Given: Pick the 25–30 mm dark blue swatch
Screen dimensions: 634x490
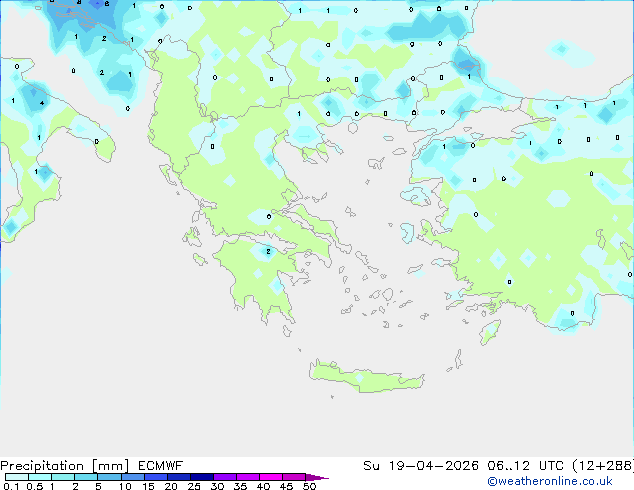Looking at the screenshot, I should tap(202, 477).
